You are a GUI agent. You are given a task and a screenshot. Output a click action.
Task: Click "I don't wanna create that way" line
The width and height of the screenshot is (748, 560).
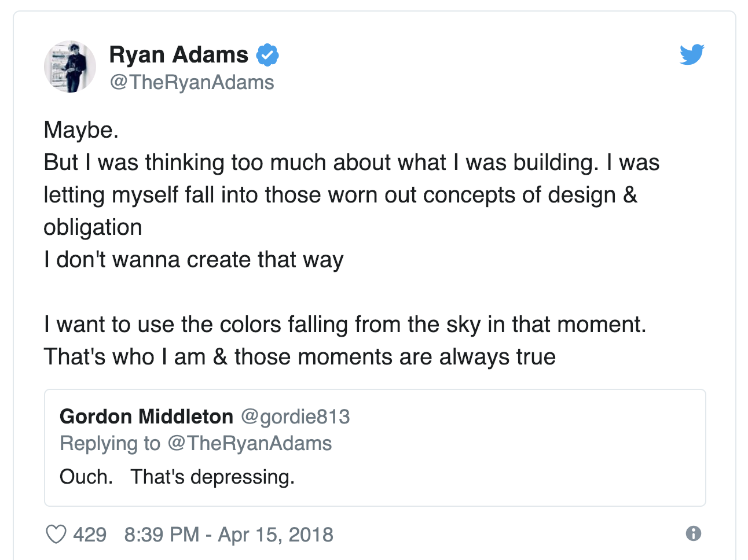click(194, 260)
